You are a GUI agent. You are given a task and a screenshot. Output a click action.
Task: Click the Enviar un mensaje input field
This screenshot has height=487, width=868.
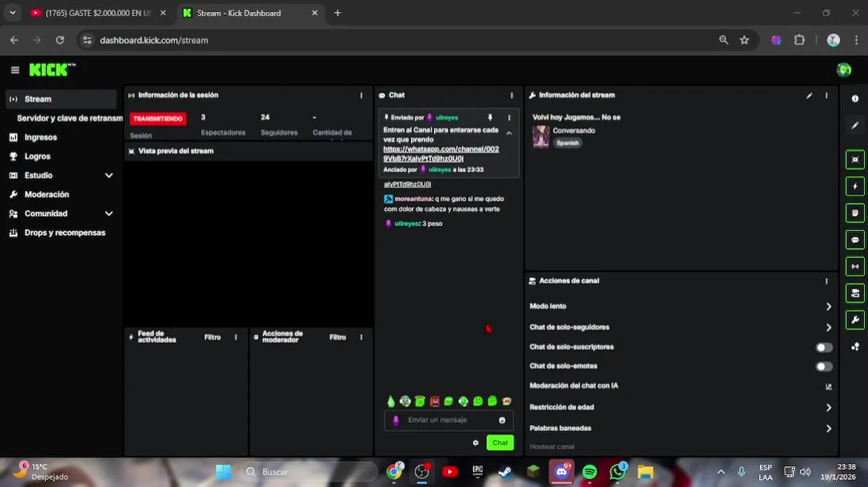click(449, 420)
